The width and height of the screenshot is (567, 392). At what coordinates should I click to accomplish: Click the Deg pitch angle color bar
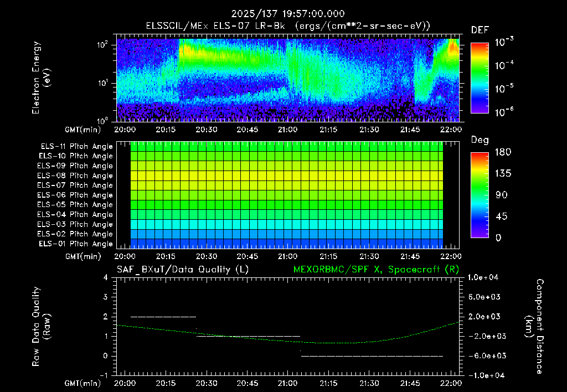480,195
